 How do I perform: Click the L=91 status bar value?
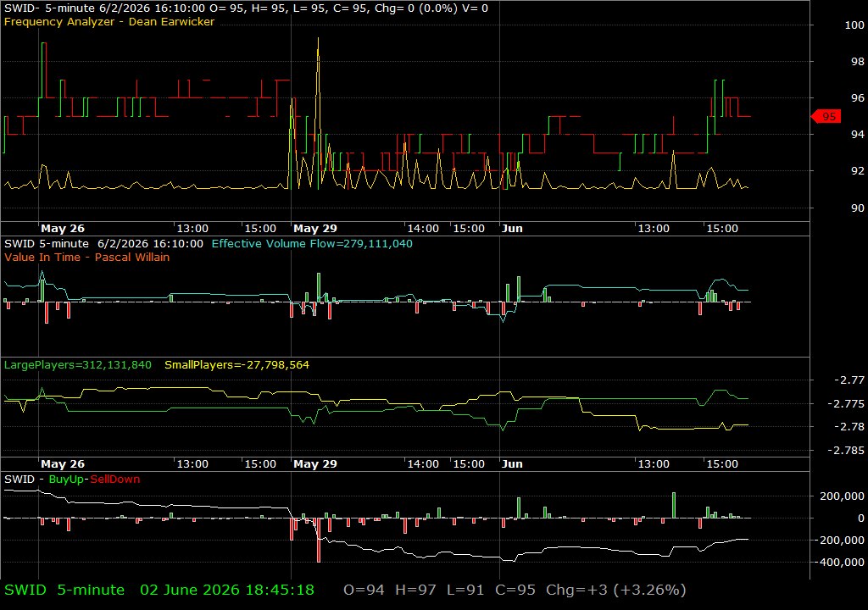tap(465, 590)
